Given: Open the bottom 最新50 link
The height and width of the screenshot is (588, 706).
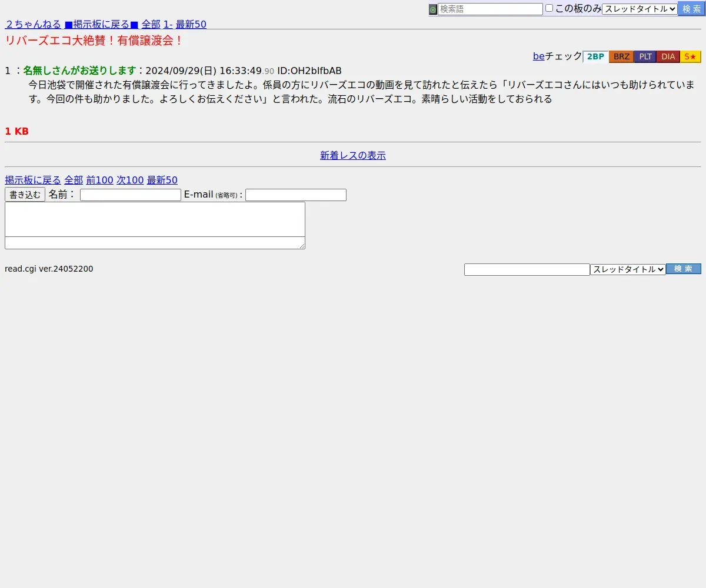Looking at the screenshot, I should coord(162,180).
